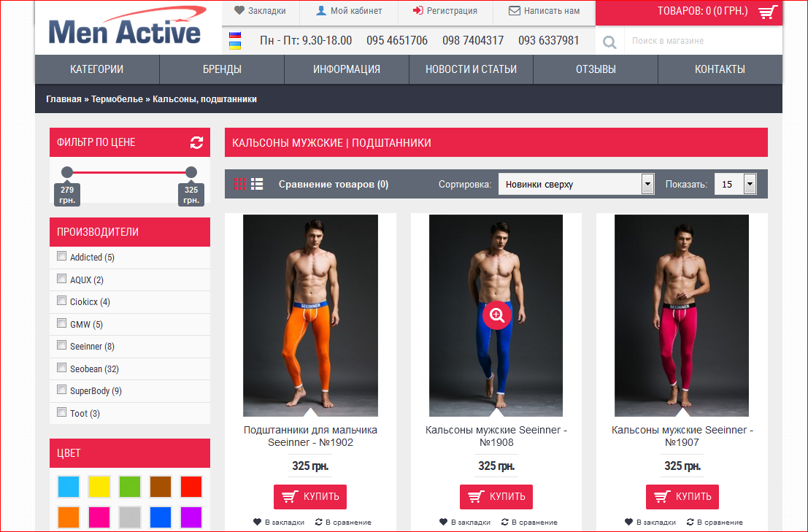Select the light blue color swatch

[x=69, y=487]
